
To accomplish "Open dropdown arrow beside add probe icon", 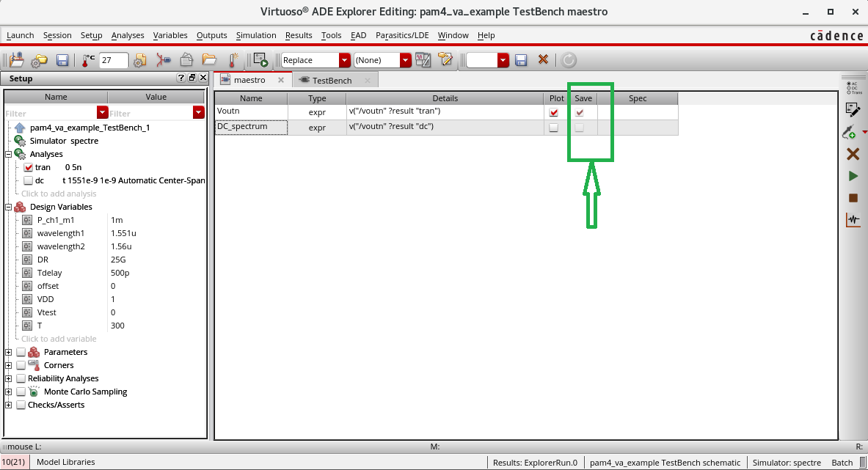I will pyautogui.click(x=864, y=132).
